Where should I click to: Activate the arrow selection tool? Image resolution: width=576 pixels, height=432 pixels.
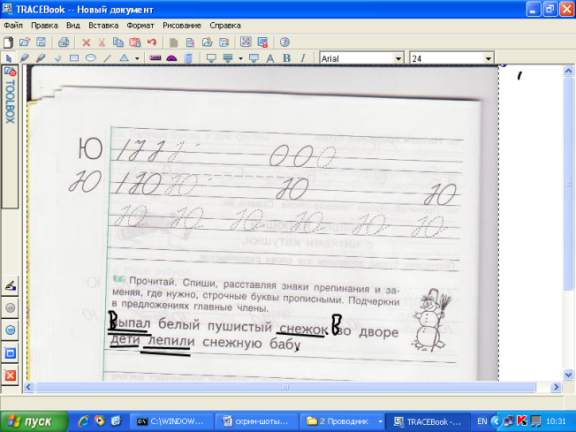(9, 58)
